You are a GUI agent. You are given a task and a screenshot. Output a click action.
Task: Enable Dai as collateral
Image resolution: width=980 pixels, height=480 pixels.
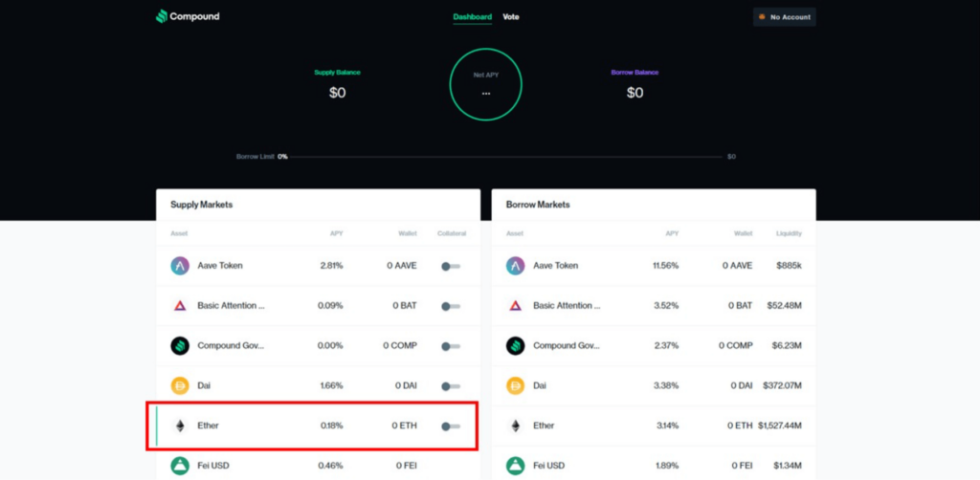click(x=451, y=386)
